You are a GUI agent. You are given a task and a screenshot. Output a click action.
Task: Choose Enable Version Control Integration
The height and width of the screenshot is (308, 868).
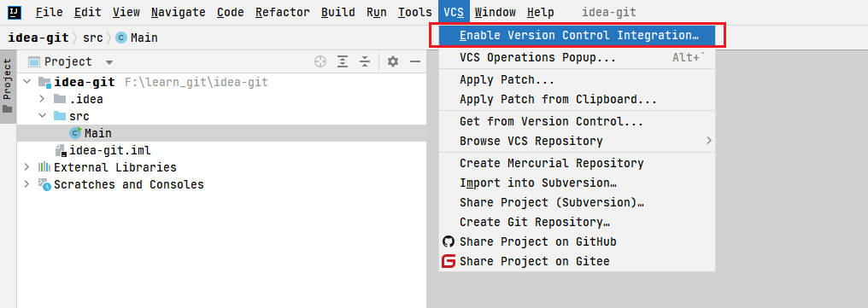point(577,35)
